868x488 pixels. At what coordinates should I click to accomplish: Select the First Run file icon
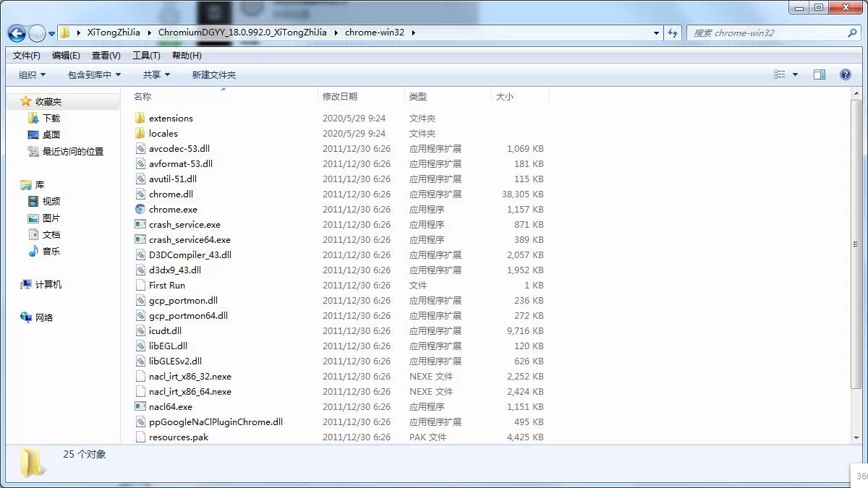tap(140, 285)
